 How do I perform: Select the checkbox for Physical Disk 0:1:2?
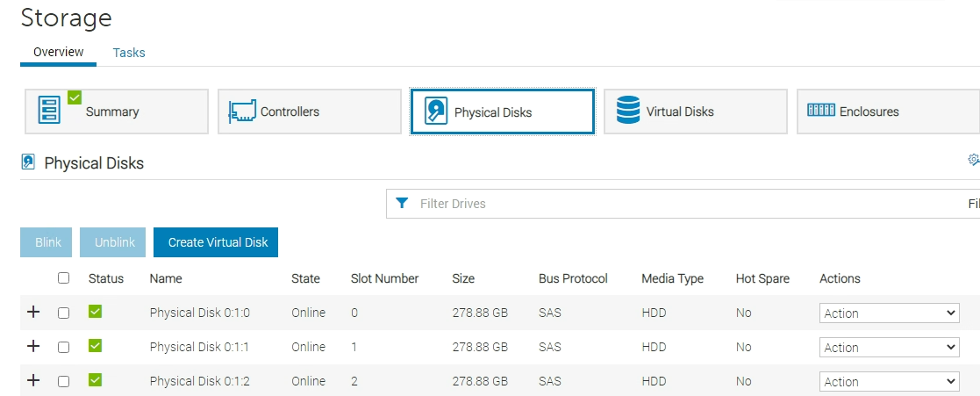tap(63, 381)
